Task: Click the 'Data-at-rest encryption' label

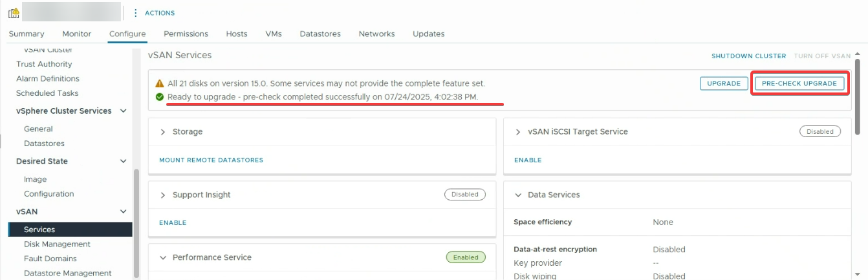Action: pyautogui.click(x=555, y=250)
